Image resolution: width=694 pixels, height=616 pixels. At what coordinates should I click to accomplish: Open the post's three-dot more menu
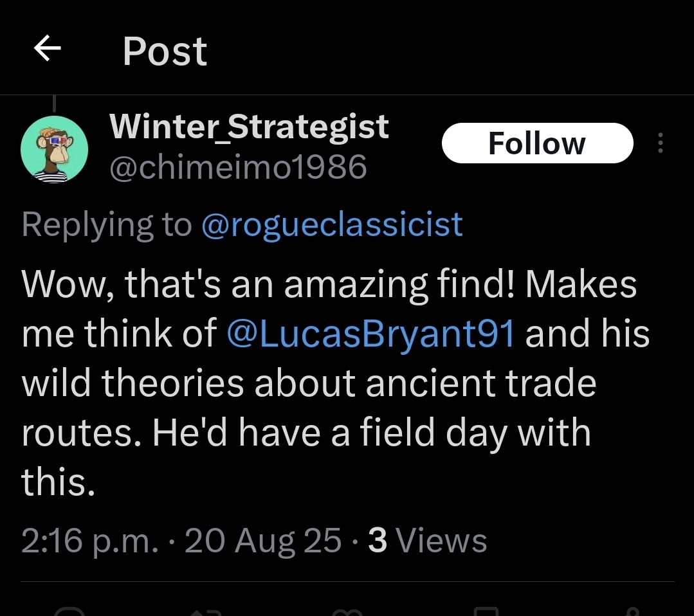[659, 143]
